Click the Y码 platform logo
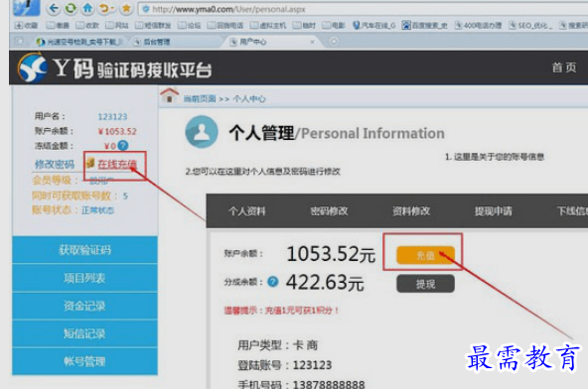This screenshot has height=389, width=588. pyautogui.click(x=114, y=68)
